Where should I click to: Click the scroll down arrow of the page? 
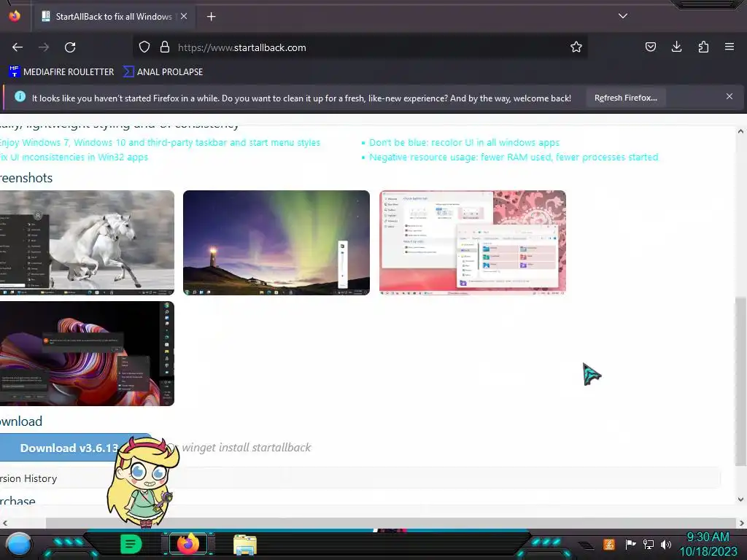(x=740, y=499)
